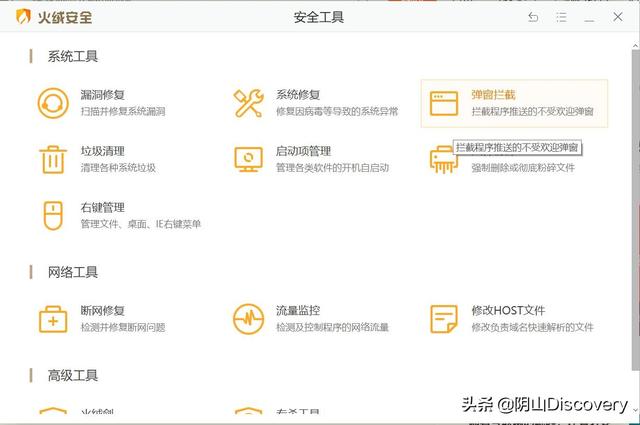
Task: Click the 系统修复 wrench and screwdriver icon
Action: (248, 103)
